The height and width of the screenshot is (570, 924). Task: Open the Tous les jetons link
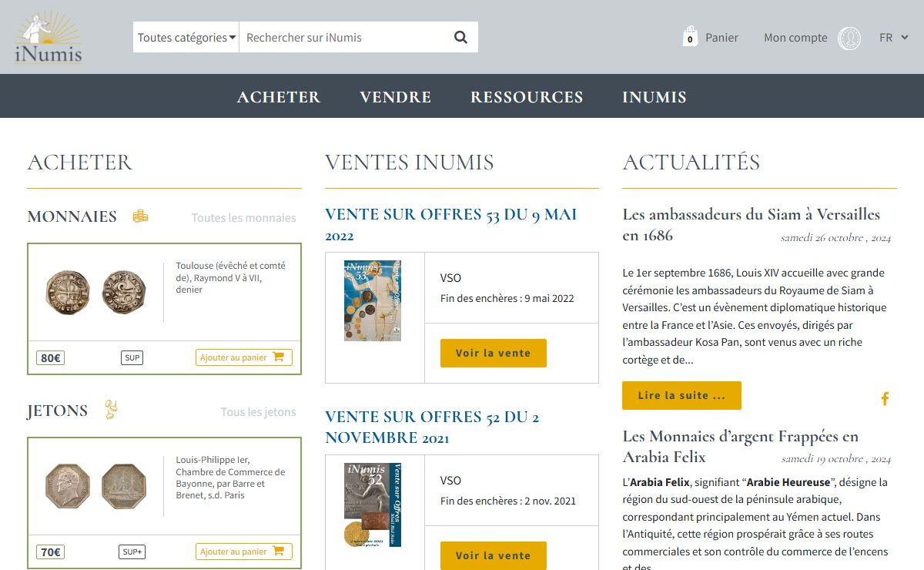point(258,412)
